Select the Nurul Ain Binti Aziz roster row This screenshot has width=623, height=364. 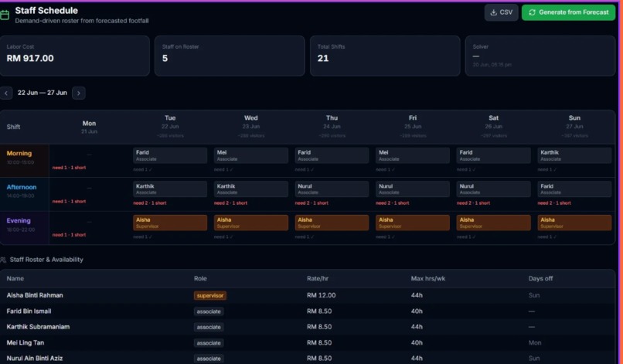point(308,358)
